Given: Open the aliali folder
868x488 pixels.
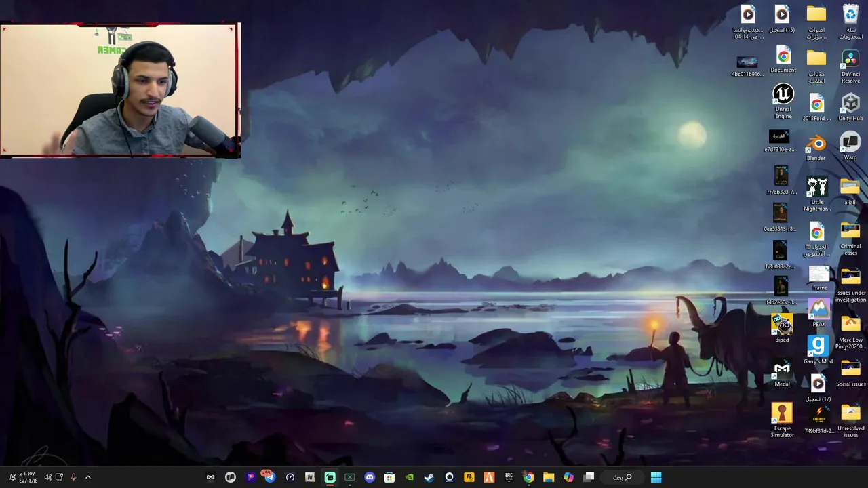Looking at the screenshot, I should pos(850,191).
